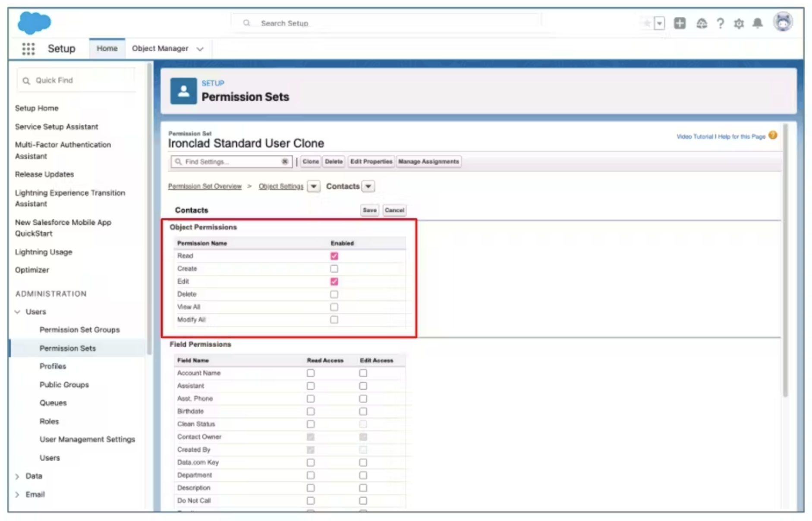
Task: Enable the Create object permission
Action: tap(334, 269)
